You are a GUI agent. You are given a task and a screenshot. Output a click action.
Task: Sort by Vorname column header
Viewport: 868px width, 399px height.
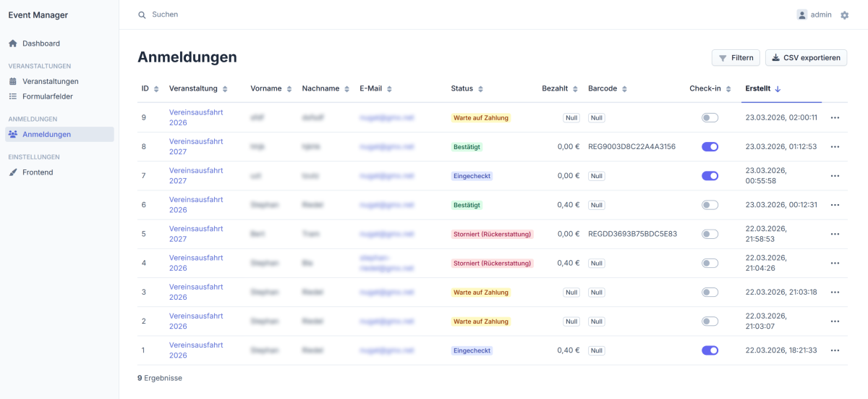point(271,88)
